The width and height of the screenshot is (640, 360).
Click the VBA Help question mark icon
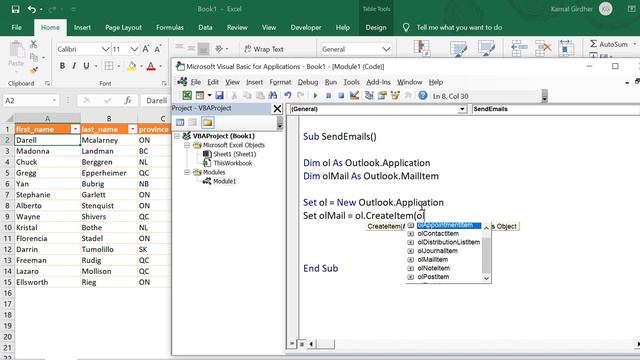pyautogui.click(x=423, y=96)
